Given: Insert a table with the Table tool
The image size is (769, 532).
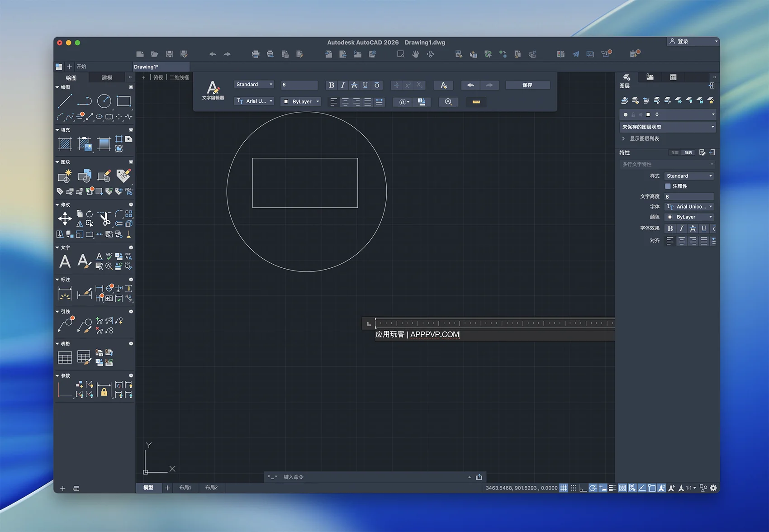Looking at the screenshot, I should pos(65,357).
